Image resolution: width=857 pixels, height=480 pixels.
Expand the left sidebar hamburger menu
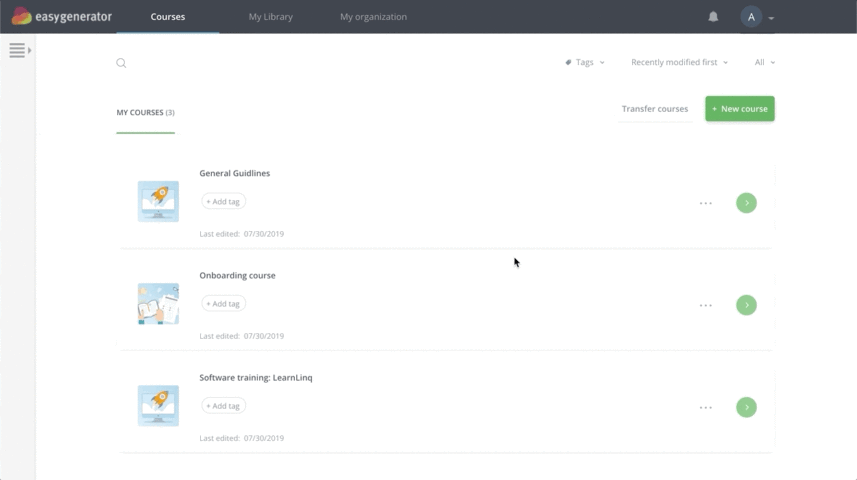20,50
